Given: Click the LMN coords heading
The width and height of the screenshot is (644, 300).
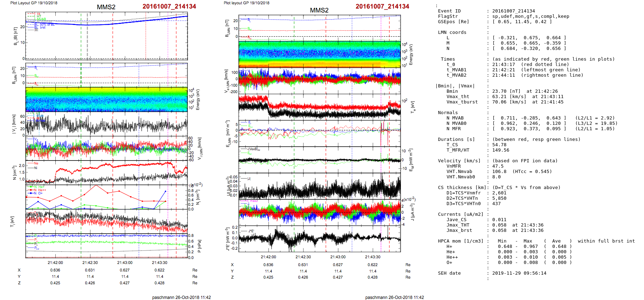Looking at the screenshot, I should (x=452, y=32).
